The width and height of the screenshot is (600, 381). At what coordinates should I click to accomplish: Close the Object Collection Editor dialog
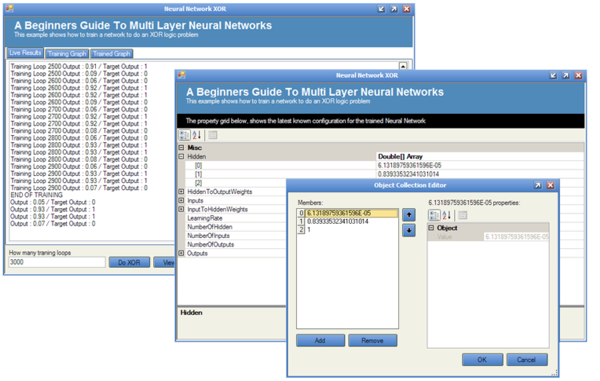pyautogui.click(x=550, y=185)
